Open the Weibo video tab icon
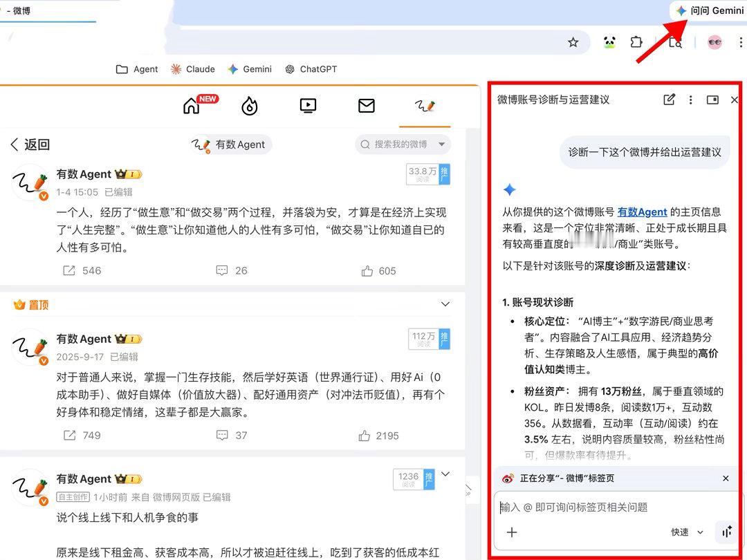Screen dimensions: 747x560 tap(308, 105)
